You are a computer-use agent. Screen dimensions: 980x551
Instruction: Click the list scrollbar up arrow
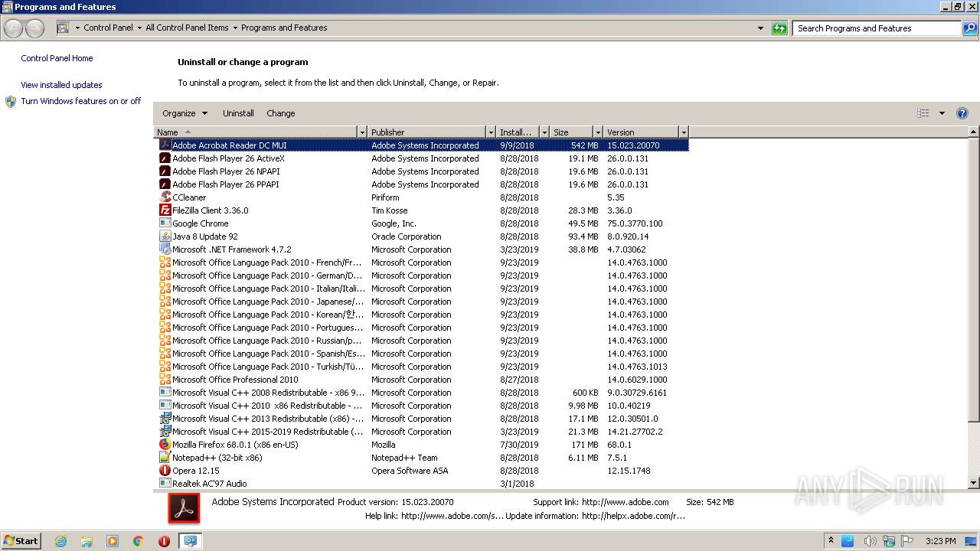click(974, 132)
